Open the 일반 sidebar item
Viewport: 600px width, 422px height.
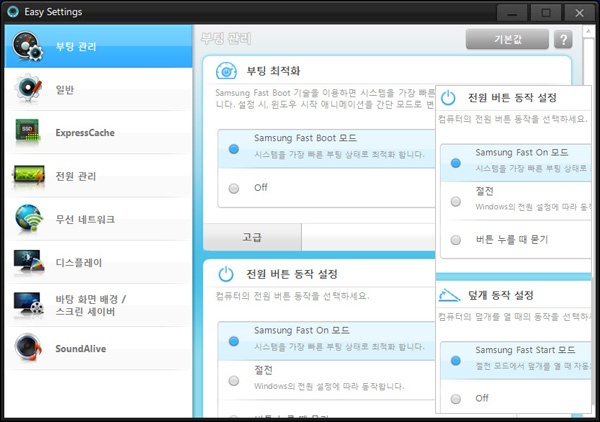tap(98, 90)
